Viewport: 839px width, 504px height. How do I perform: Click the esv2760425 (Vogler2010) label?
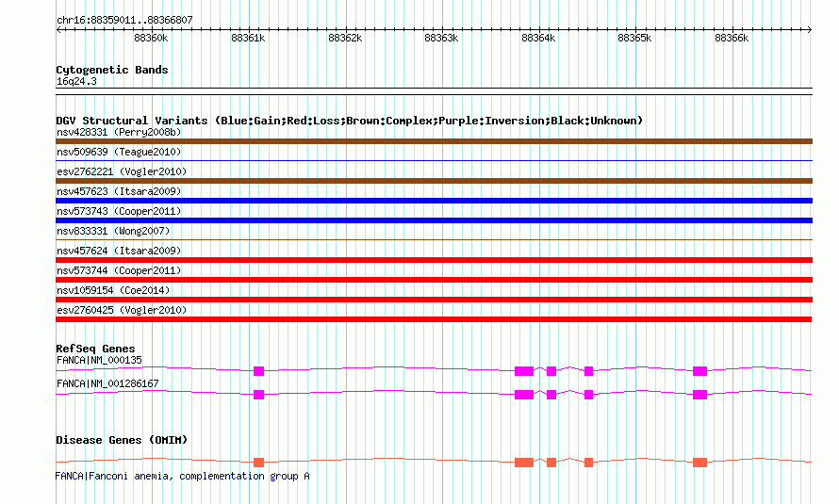click(122, 310)
